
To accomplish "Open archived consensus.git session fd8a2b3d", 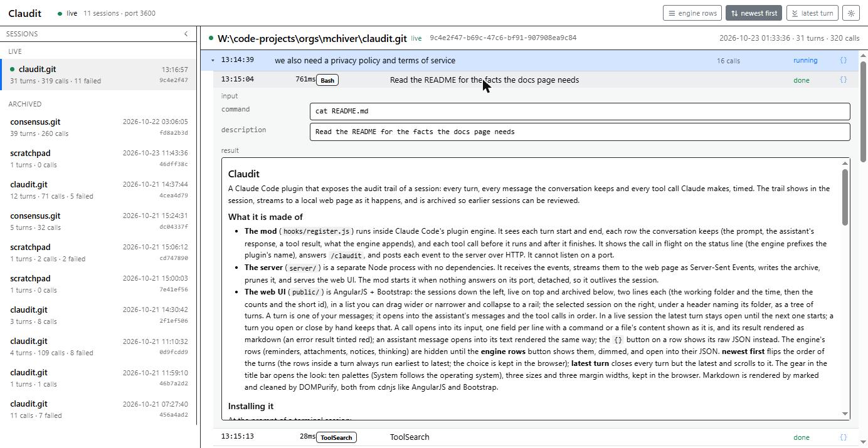I will (x=98, y=127).
